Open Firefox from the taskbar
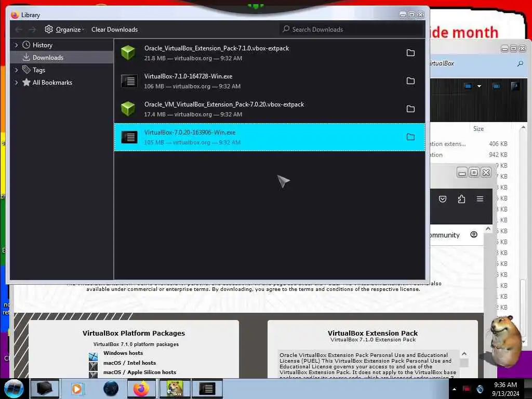Image resolution: width=532 pixels, height=399 pixels. pos(141,389)
